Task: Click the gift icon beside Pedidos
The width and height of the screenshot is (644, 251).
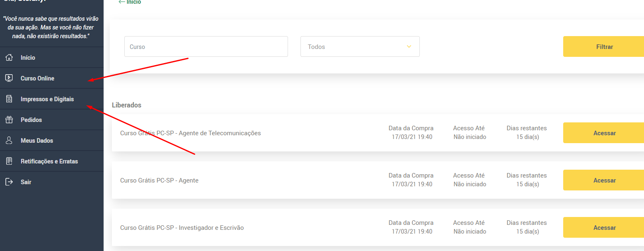Action: click(x=9, y=119)
